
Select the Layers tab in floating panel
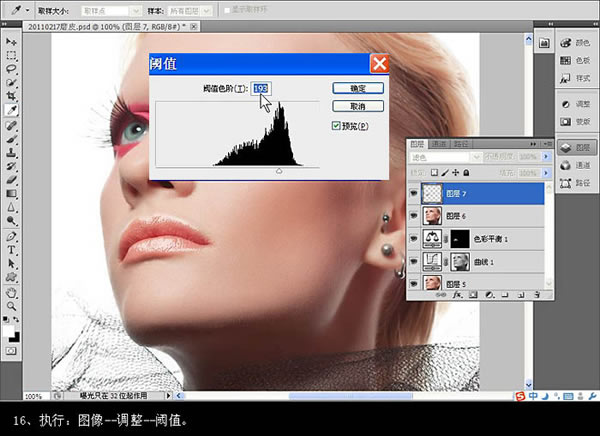pyautogui.click(x=417, y=144)
